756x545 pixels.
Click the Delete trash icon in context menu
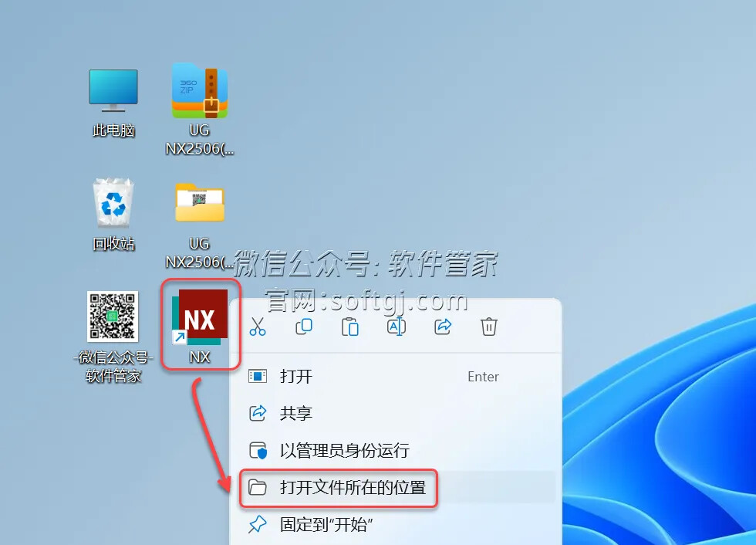point(489,327)
